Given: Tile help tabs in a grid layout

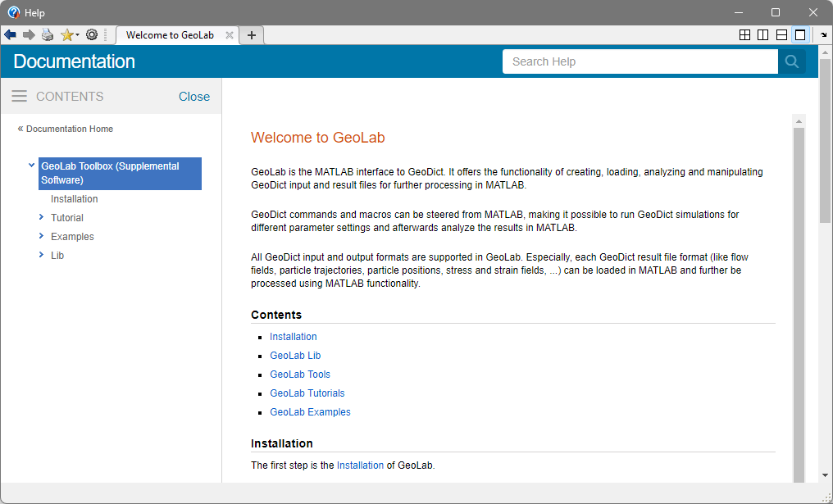Looking at the screenshot, I should click(x=744, y=35).
